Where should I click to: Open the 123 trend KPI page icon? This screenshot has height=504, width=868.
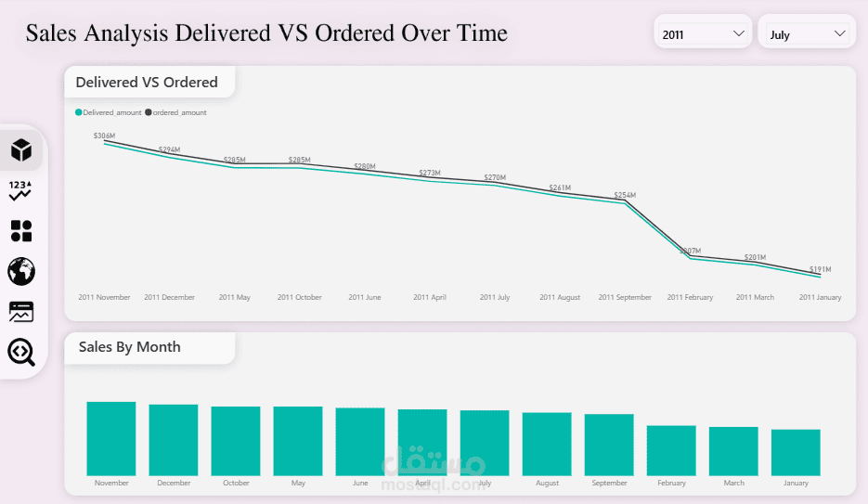[20, 190]
